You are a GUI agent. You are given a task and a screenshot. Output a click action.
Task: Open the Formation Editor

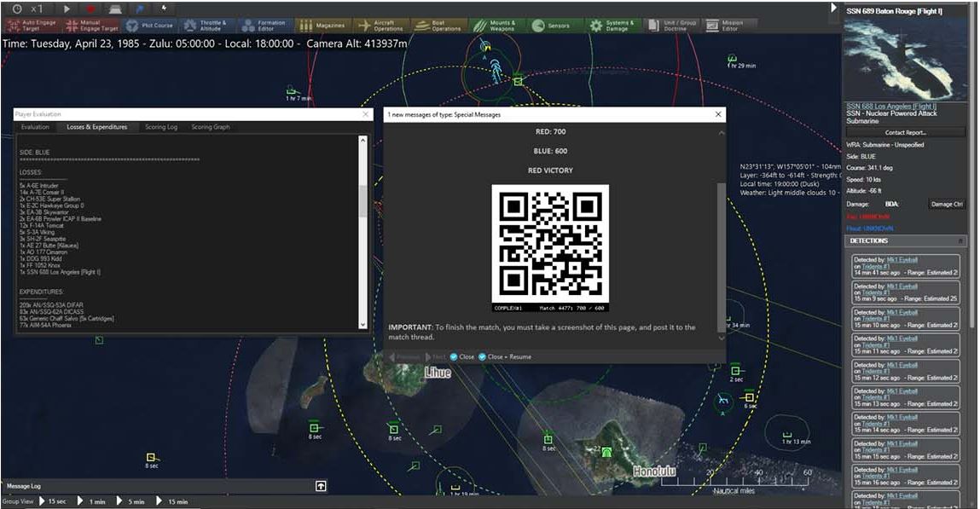click(x=264, y=25)
